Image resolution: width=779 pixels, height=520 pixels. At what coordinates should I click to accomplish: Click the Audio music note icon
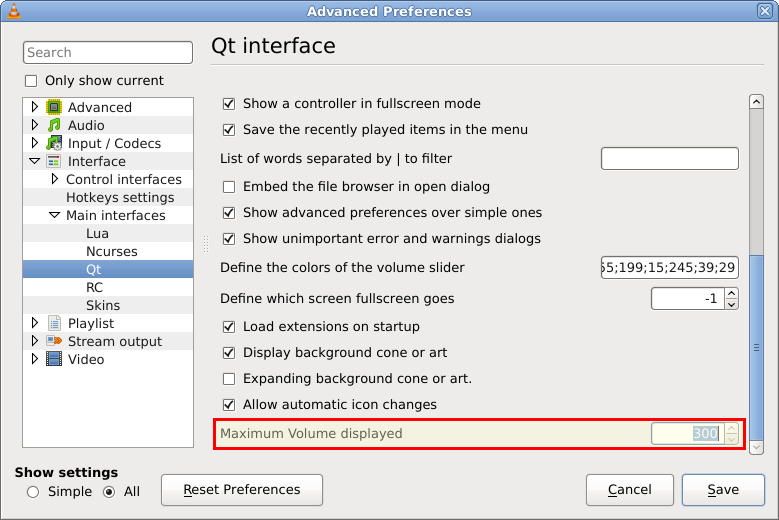54,125
